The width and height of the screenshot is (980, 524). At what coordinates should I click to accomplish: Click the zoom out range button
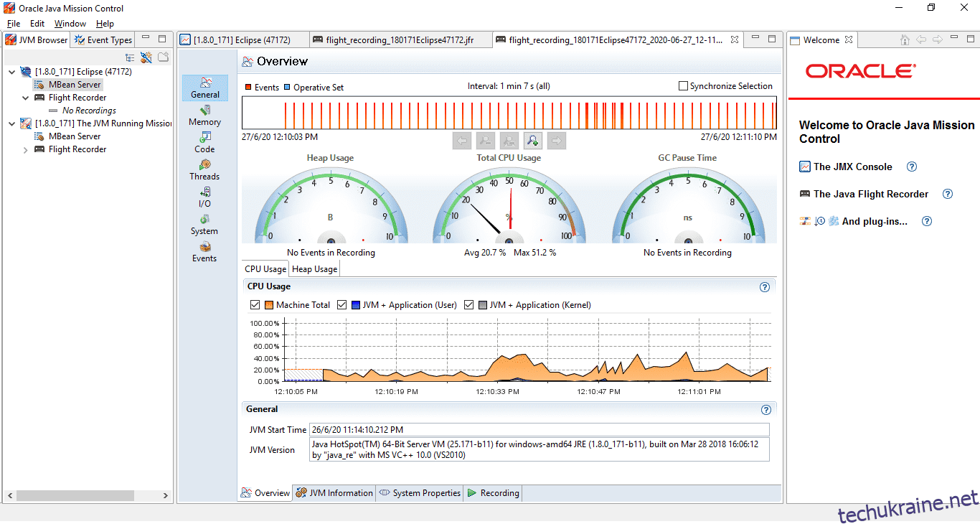485,141
